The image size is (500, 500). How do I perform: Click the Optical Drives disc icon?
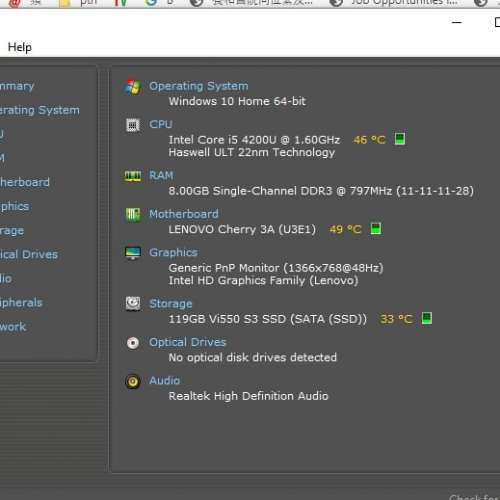(x=133, y=343)
